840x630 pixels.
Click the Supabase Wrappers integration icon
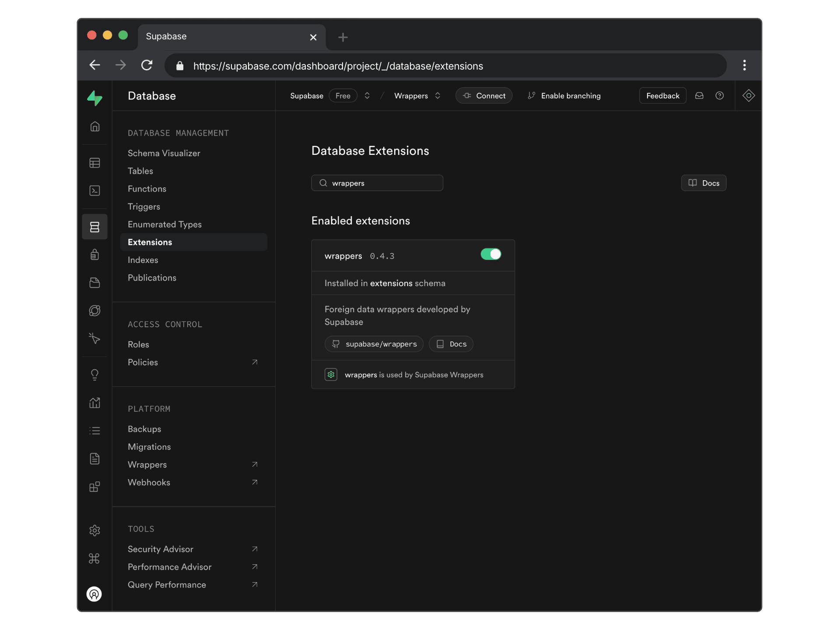(x=331, y=375)
